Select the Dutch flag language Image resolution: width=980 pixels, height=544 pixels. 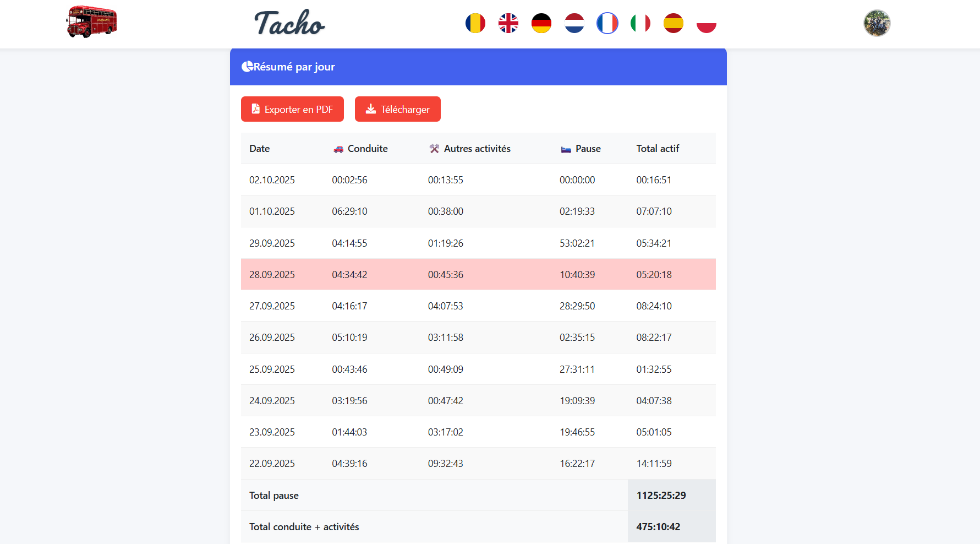pyautogui.click(x=574, y=23)
